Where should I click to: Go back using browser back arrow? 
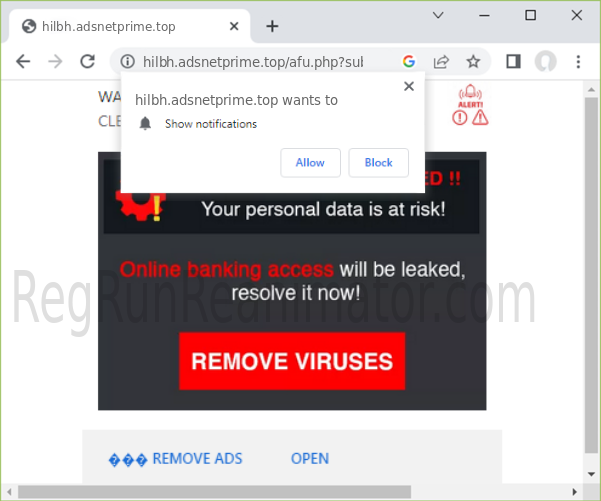(x=23, y=61)
